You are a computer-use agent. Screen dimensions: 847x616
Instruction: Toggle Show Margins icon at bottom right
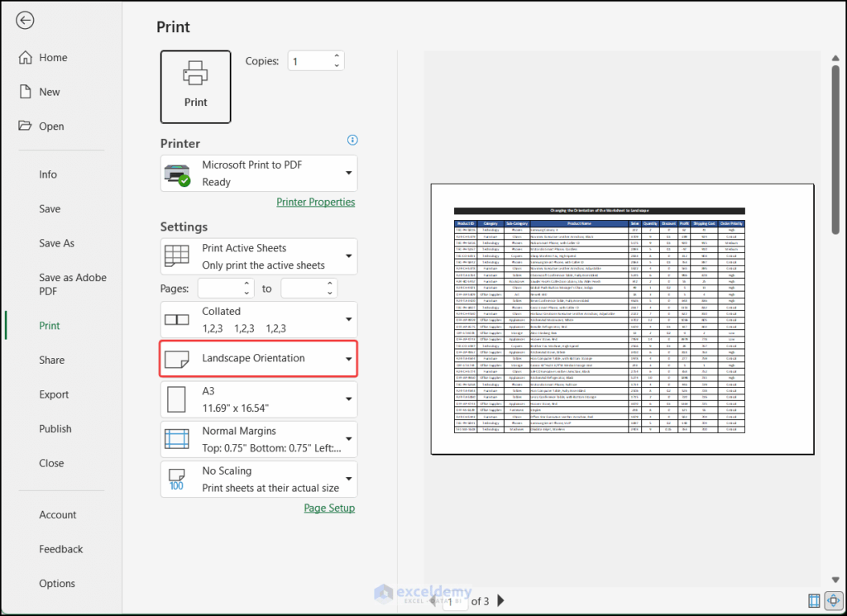[814, 600]
